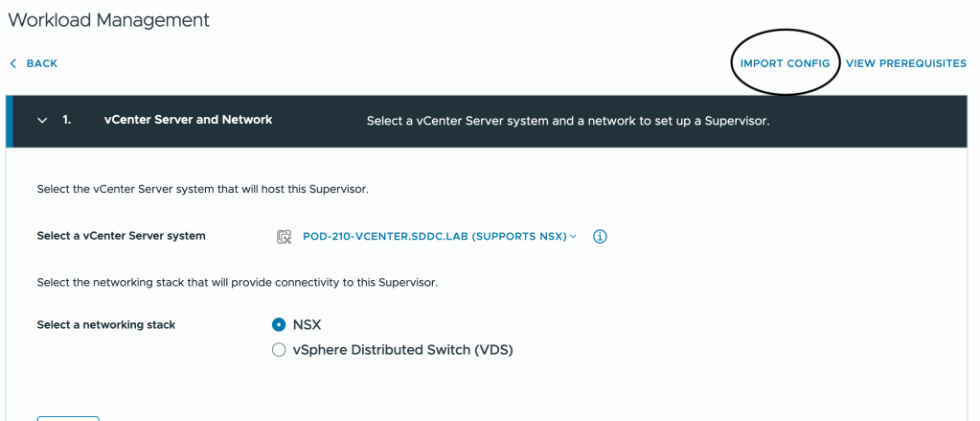The width and height of the screenshot is (980, 421).
Task: Click the "Select a networking stack" label
Action: click(x=106, y=325)
